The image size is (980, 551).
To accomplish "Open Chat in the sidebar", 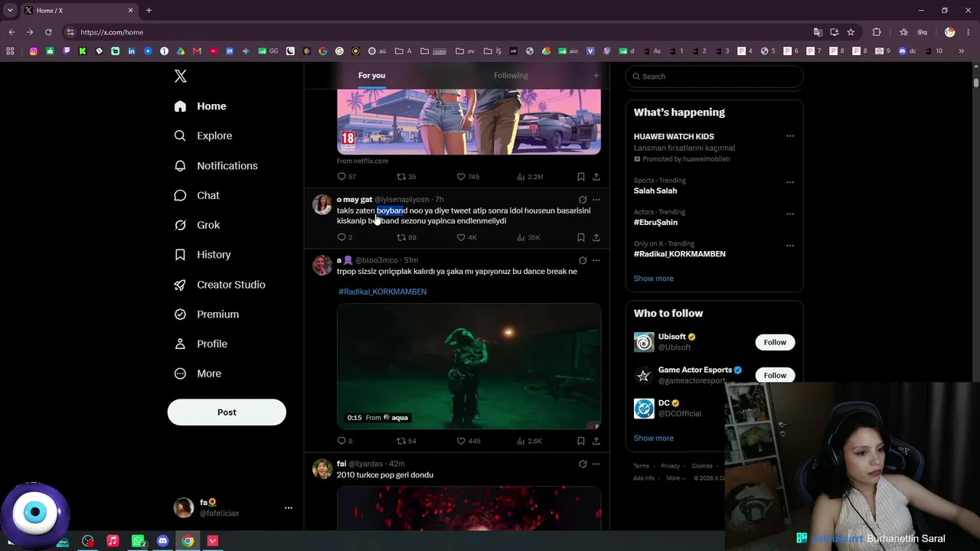I will [197, 195].
